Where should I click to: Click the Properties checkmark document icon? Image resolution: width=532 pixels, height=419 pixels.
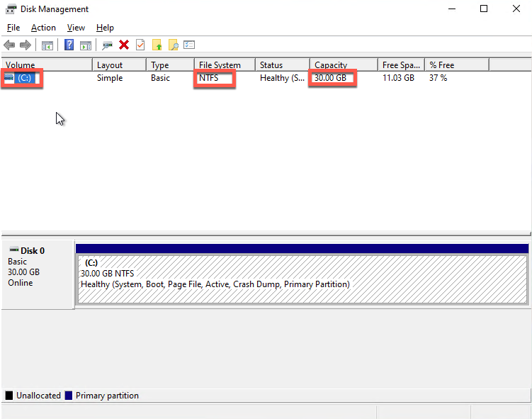click(x=140, y=45)
